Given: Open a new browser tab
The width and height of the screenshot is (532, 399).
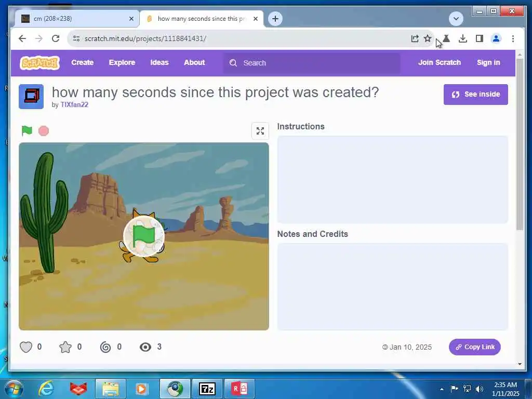Looking at the screenshot, I should [275, 19].
